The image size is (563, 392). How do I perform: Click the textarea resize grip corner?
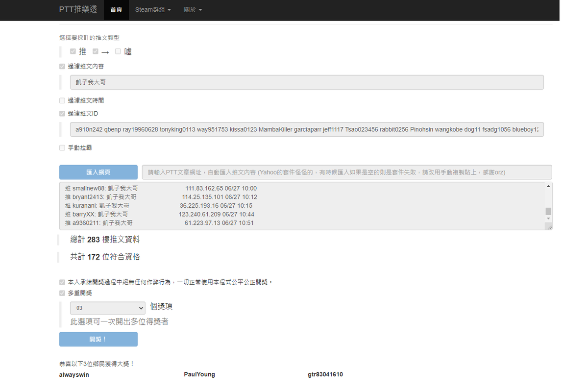click(x=549, y=226)
